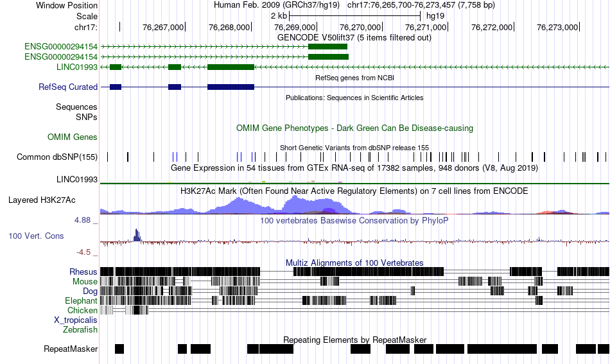This screenshot has width=610, height=364.
Task: Click the 76,267,000 ruler position
Action: (163, 27)
